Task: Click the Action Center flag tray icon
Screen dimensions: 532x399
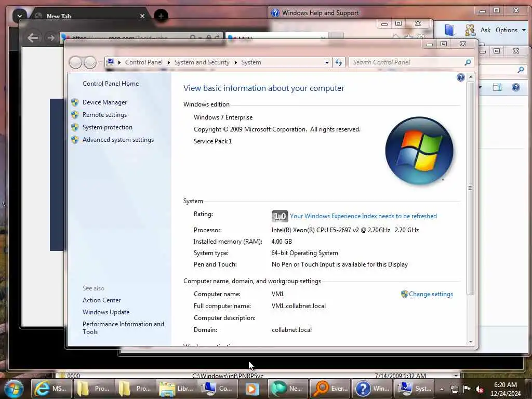Action: point(467,389)
